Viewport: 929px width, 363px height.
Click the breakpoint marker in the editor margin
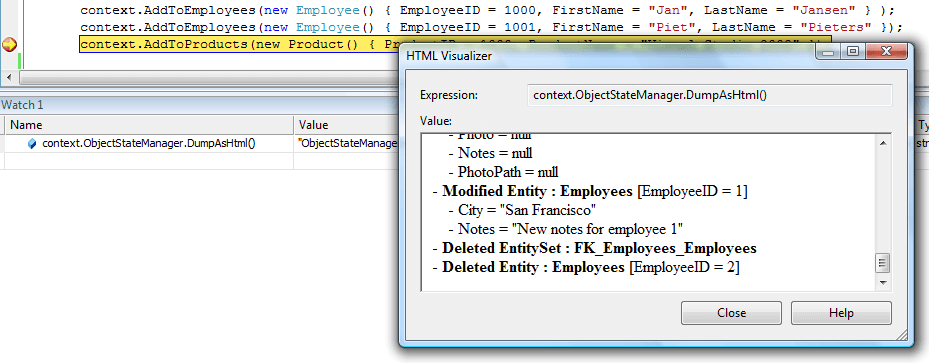coord(9,44)
